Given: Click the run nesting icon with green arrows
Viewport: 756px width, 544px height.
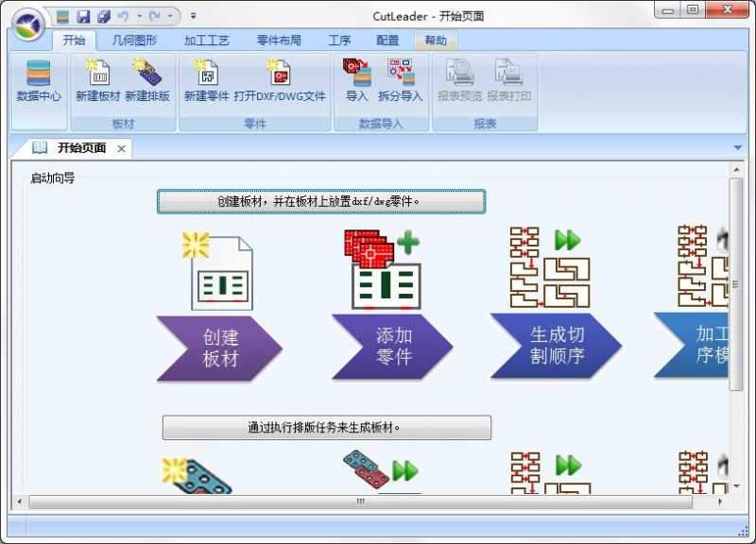Looking at the screenshot, I should [381, 471].
